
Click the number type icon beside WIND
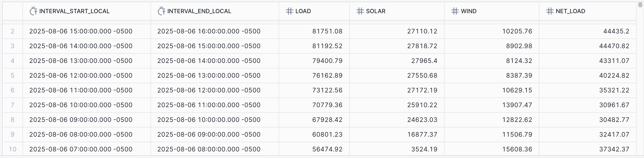[455, 11]
